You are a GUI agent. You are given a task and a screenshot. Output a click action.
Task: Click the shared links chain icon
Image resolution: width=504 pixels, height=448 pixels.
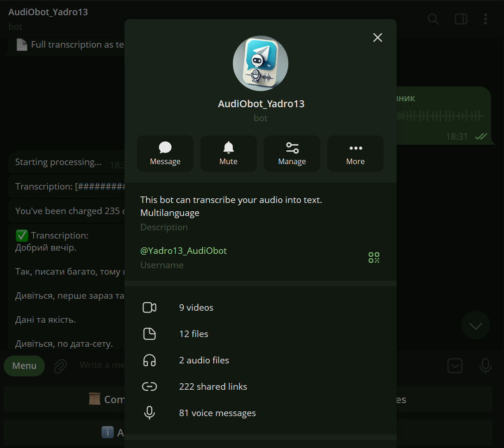pyautogui.click(x=149, y=387)
